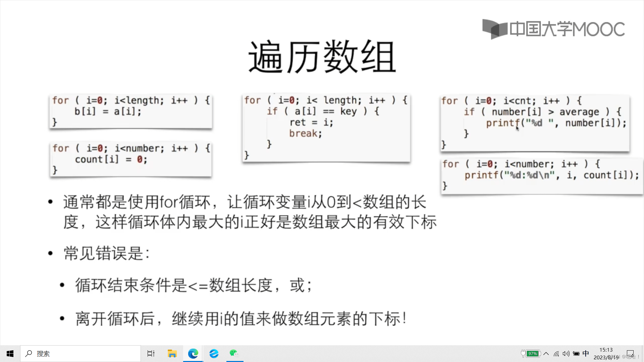
Task: Click the code line count[i] = 0;
Action: (111, 159)
